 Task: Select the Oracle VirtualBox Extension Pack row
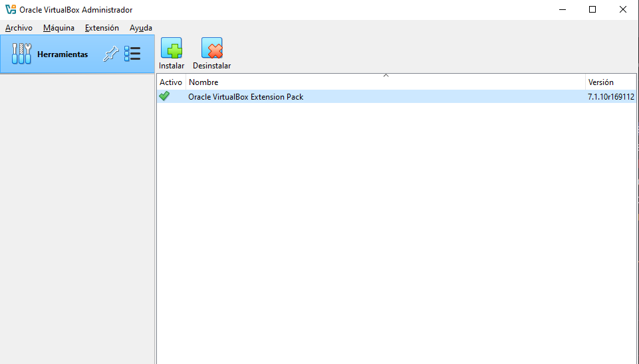tap(396, 96)
